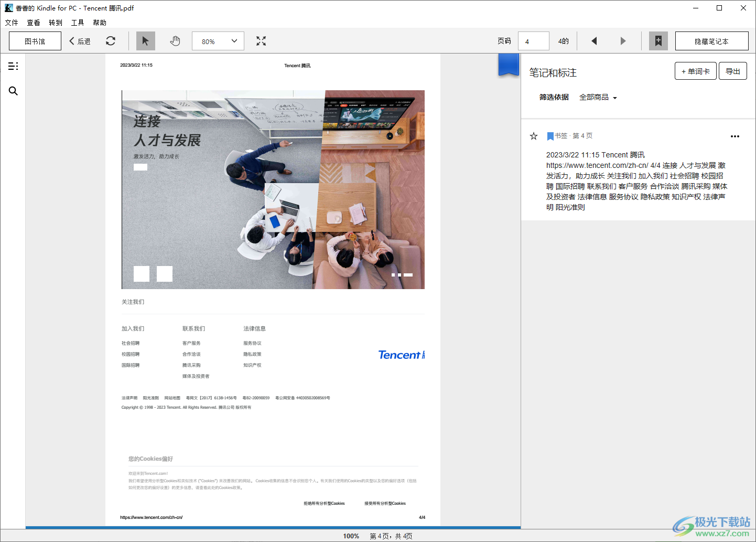The height and width of the screenshot is (542, 756).
Task: Minimize the Kindle for PC window
Action: (x=696, y=8)
